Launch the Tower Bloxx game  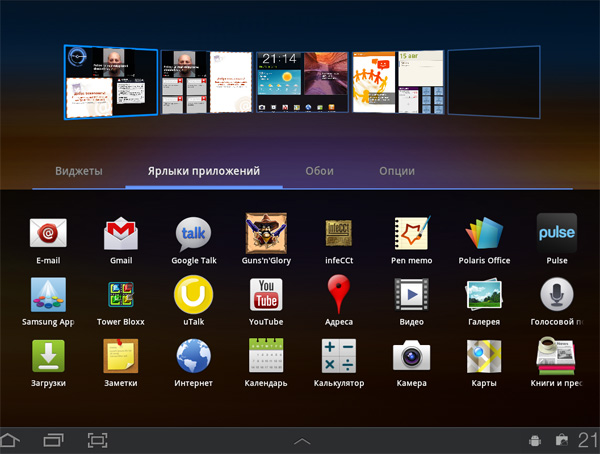click(121, 296)
